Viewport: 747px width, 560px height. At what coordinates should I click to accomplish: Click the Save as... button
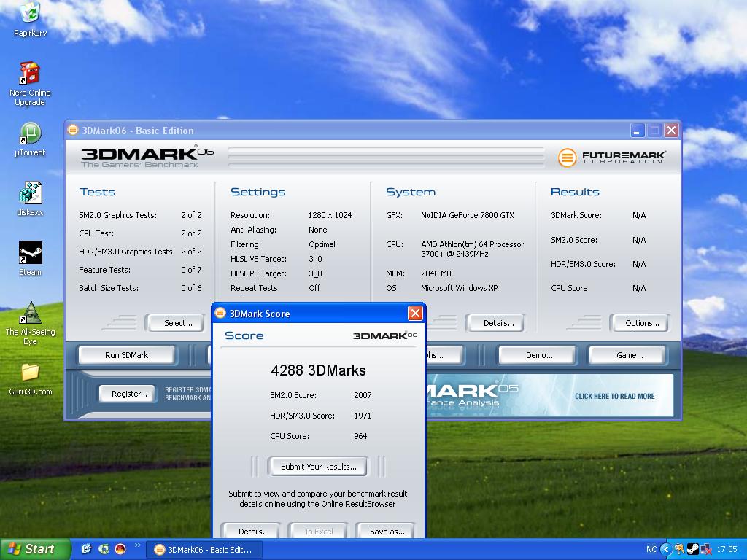click(387, 531)
